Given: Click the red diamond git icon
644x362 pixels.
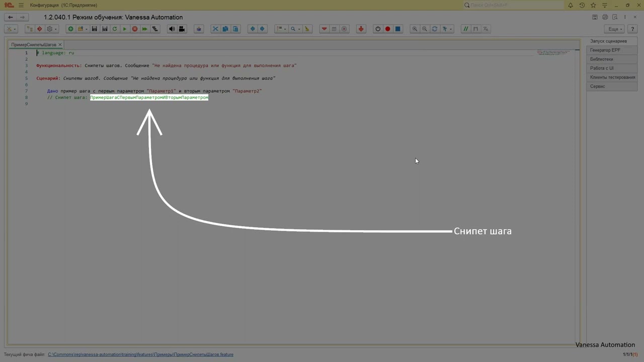Looking at the screenshot, I should (x=39, y=29).
